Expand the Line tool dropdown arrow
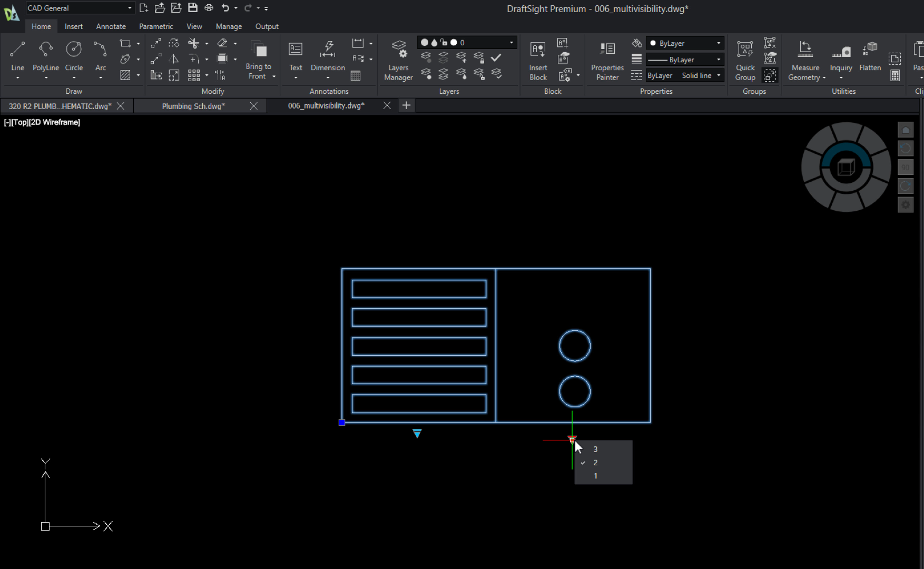This screenshot has width=924, height=569. pos(17,78)
